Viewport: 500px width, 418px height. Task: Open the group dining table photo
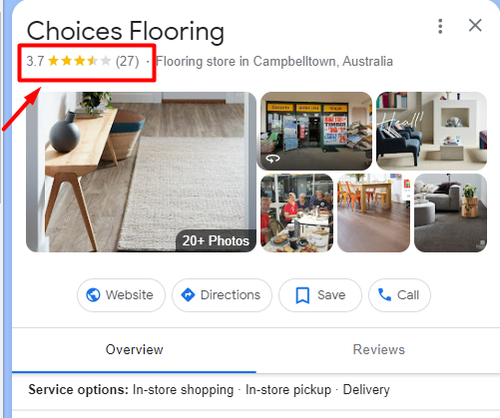click(x=297, y=213)
